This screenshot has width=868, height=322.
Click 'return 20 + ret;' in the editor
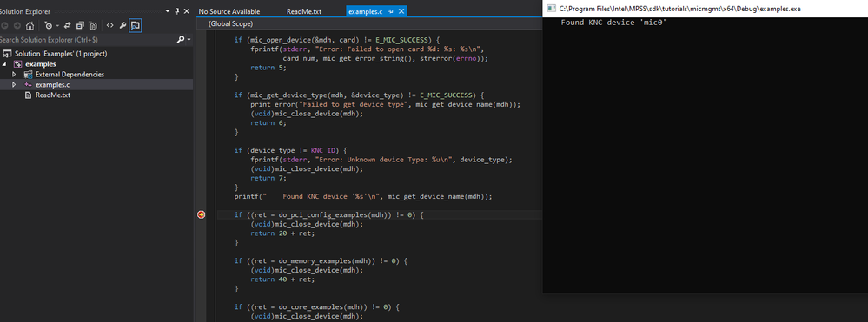coord(282,233)
